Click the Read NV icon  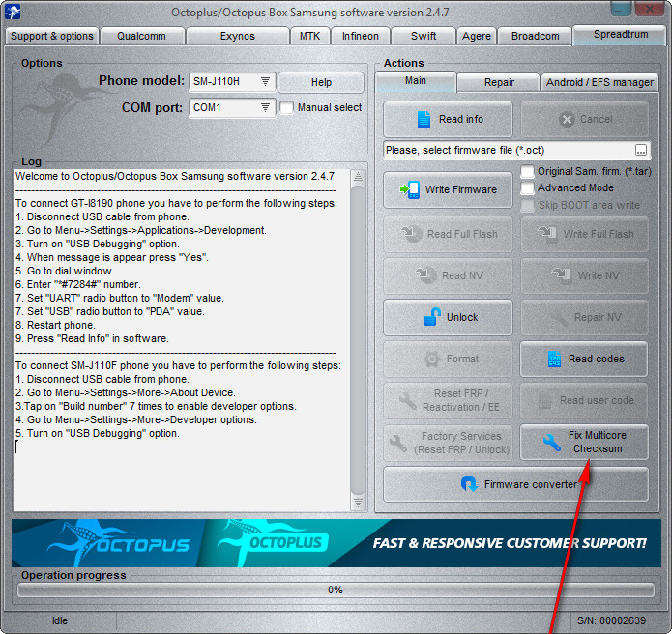(425, 275)
